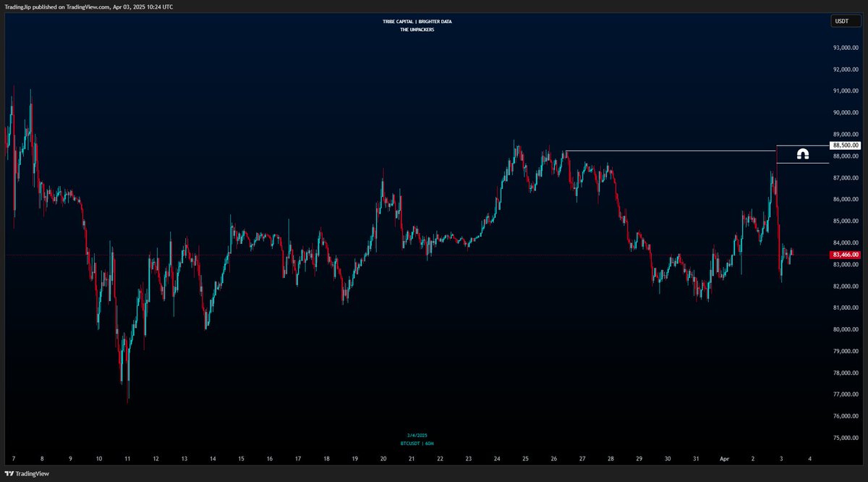Image resolution: width=868 pixels, height=482 pixels.
Task: Click the 92,000.00 price axis label
Action: pos(846,69)
